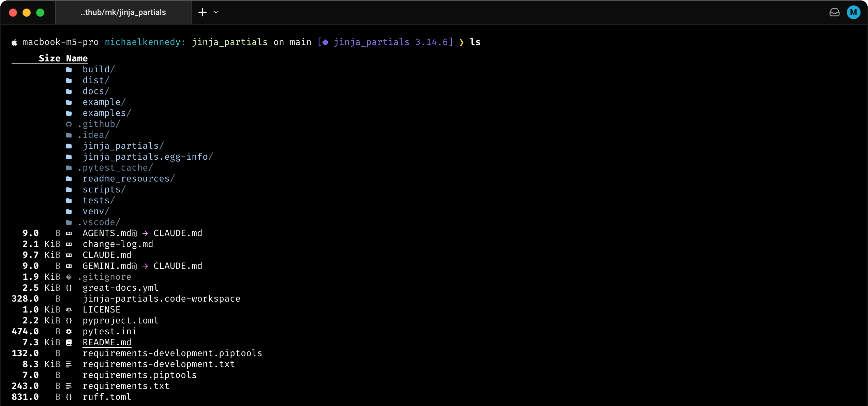The width and height of the screenshot is (868, 406).
Task: Click the GEMINI.md symlink name
Action: coord(107,266)
